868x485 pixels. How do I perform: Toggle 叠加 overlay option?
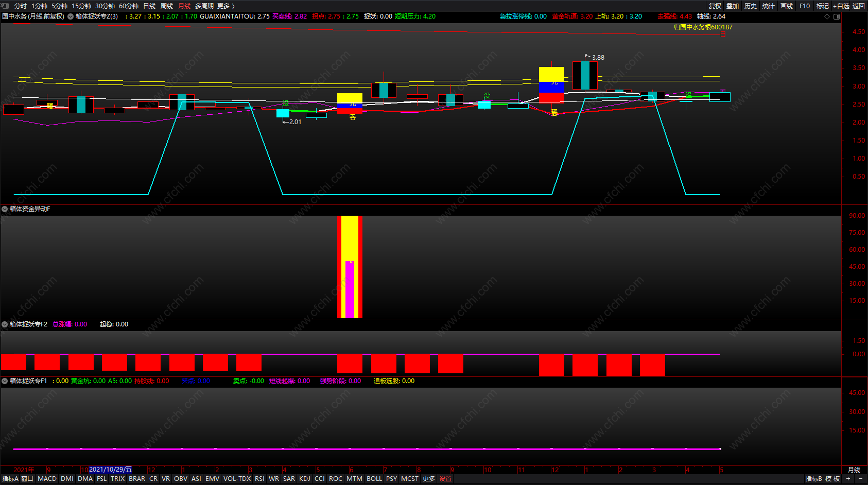[x=733, y=6]
